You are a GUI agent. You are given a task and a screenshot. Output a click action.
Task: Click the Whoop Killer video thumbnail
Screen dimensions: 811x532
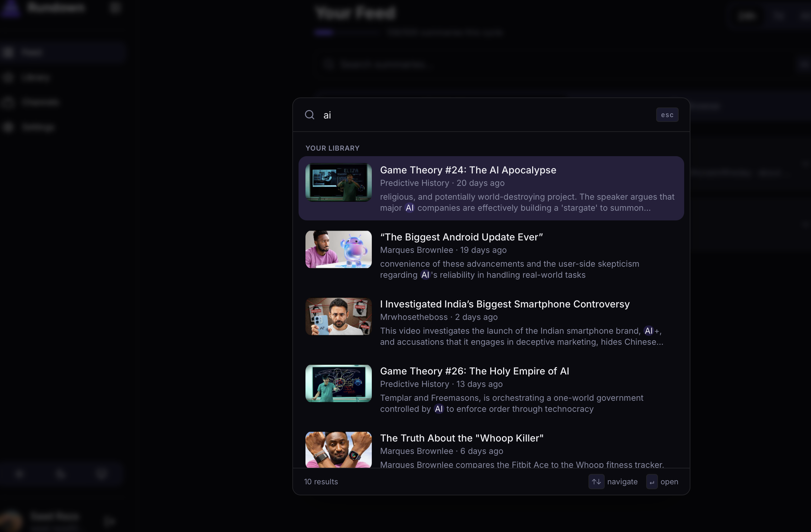[338, 450]
